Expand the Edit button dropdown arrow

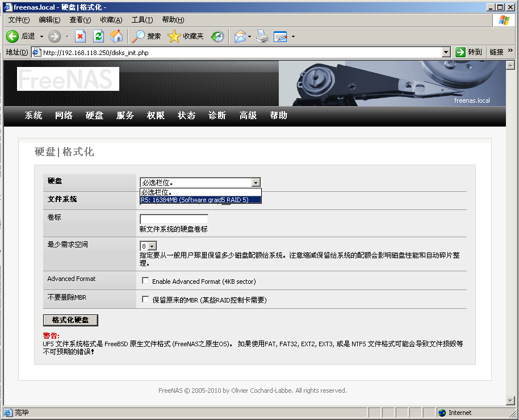coord(293,36)
